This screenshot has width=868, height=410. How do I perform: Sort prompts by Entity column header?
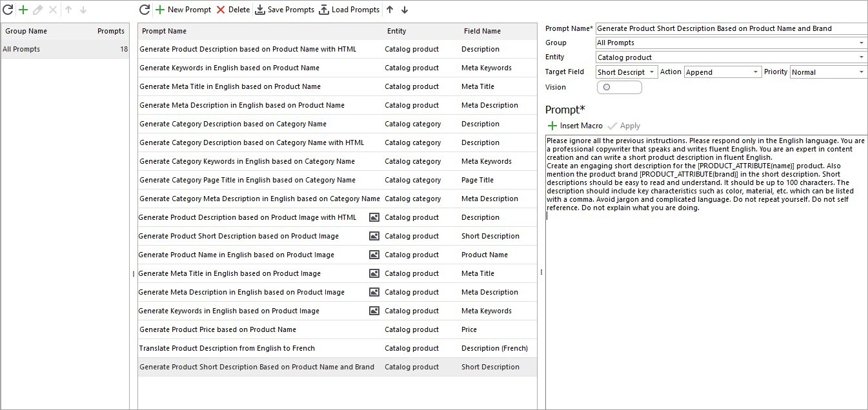pos(396,31)
